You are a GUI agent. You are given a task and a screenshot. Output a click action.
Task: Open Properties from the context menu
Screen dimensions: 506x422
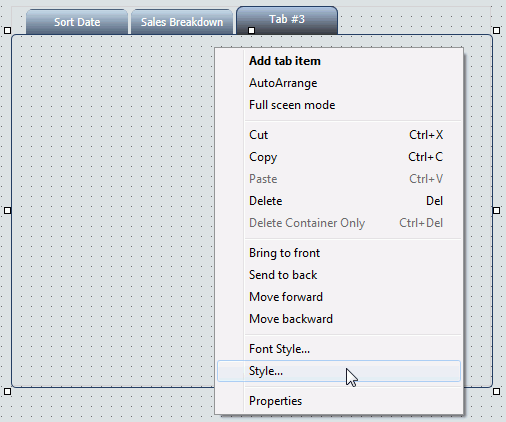pyautogui.click(x=339, y=401)
